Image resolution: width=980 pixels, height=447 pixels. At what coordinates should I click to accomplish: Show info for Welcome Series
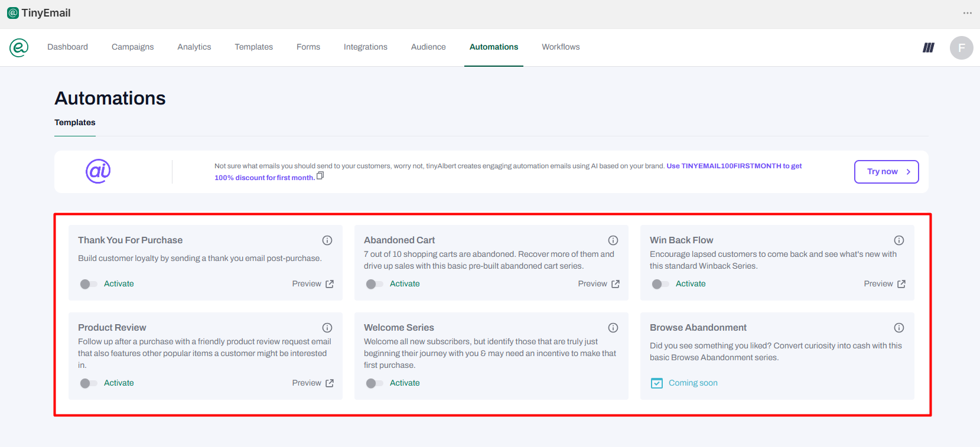[613, 328]
